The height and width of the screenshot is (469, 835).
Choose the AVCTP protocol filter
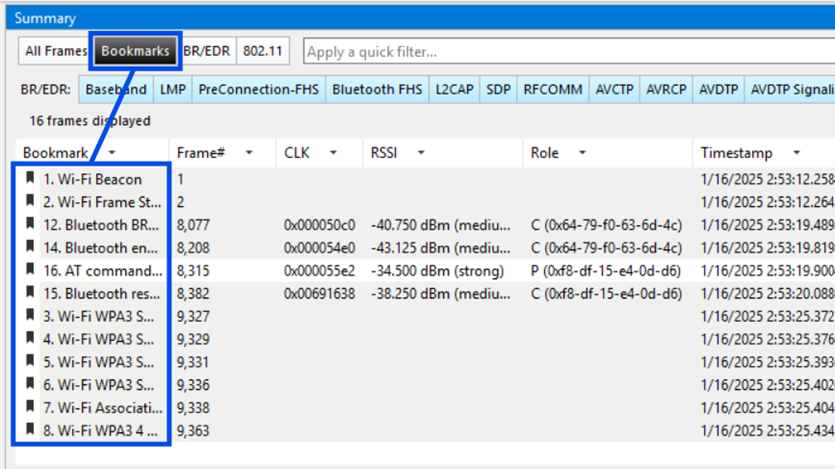pos(615,89)
